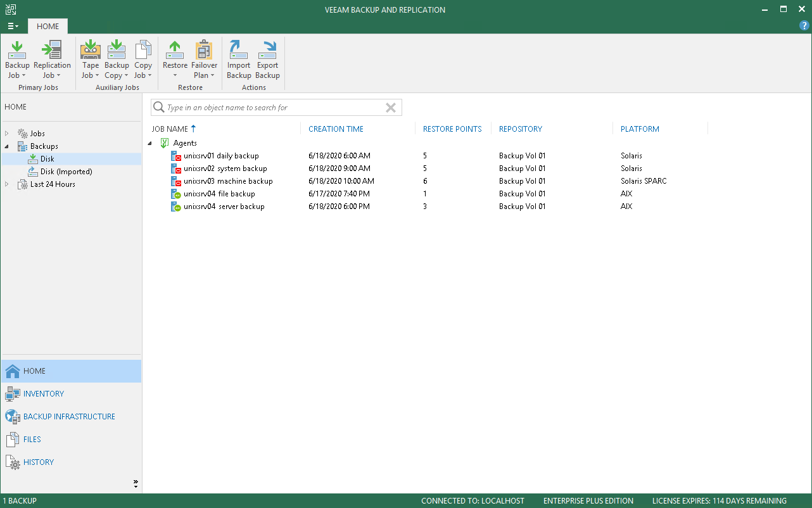Select the Agents group row
The image size is (812, 508).
click(x=185, y=143)
